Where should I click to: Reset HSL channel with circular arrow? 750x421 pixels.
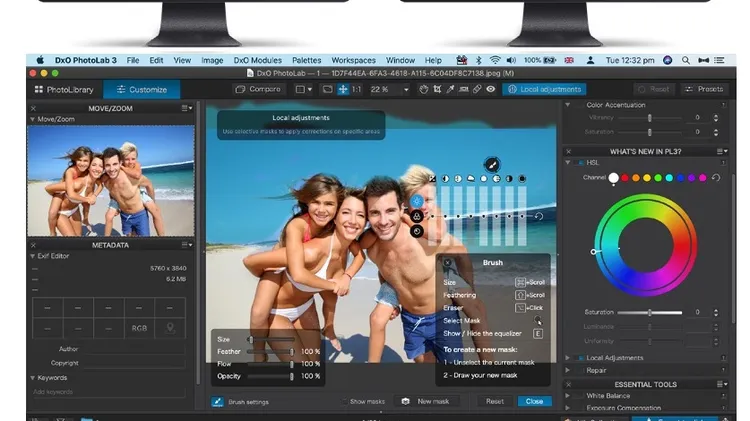click(716, 177)
